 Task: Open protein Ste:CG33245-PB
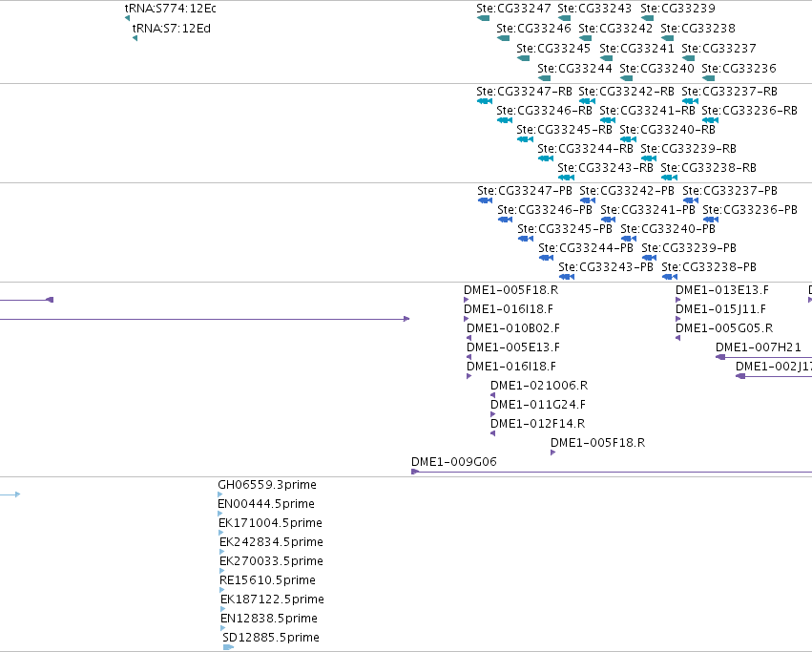point(565,229)
